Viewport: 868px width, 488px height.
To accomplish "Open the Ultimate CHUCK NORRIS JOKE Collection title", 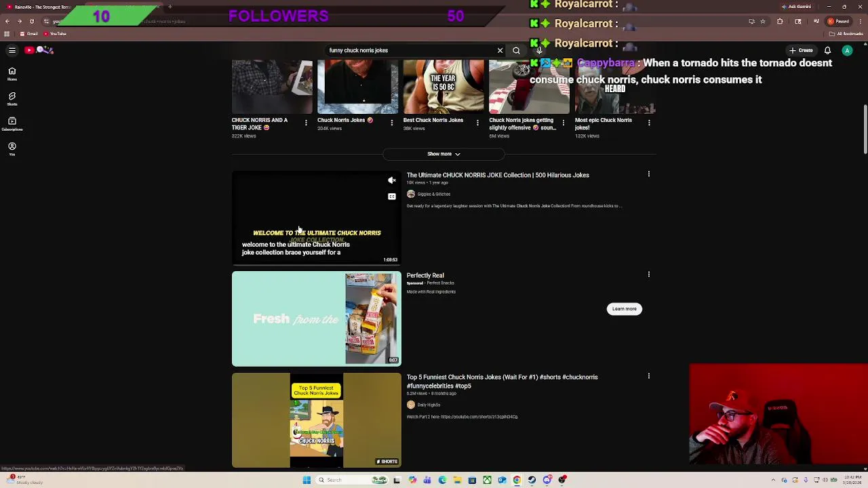I will [498, 175].
